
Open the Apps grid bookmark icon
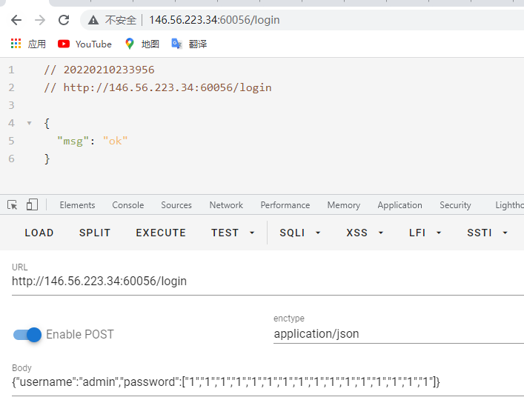[16, 44]
